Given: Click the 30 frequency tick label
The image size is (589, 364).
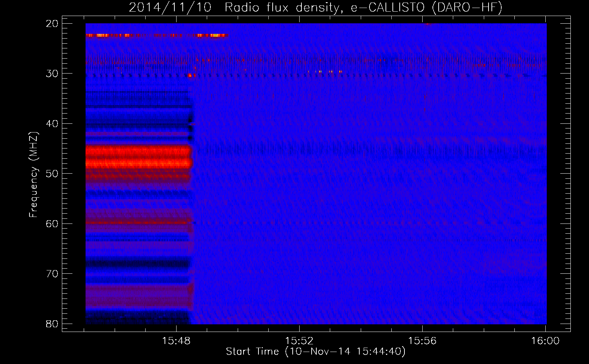Looking at the screenshot, I should [52, 74].
